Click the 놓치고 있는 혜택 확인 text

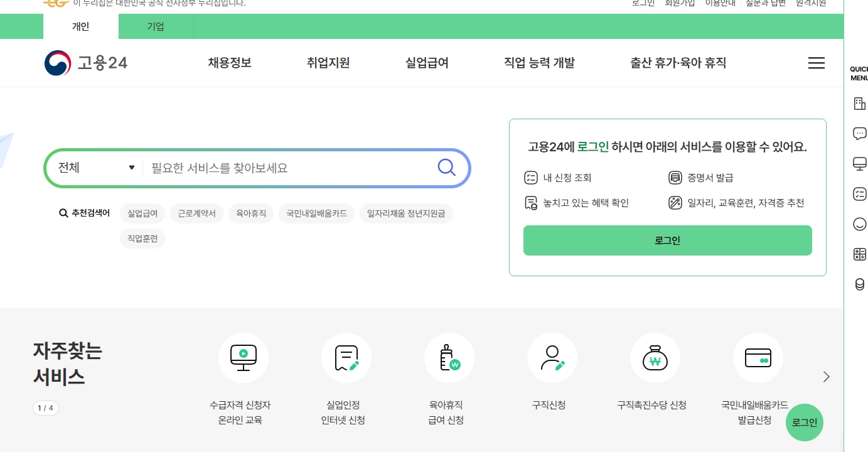(x=586, y=203)
